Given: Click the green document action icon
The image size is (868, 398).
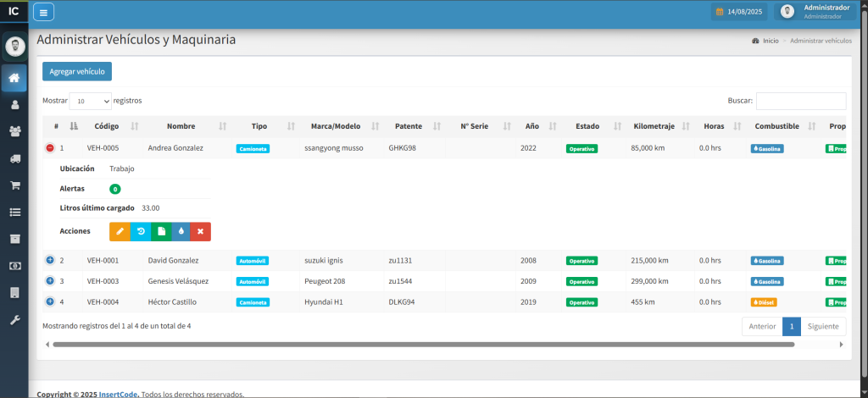Looking at the screenshot, I should pos(160,231).
